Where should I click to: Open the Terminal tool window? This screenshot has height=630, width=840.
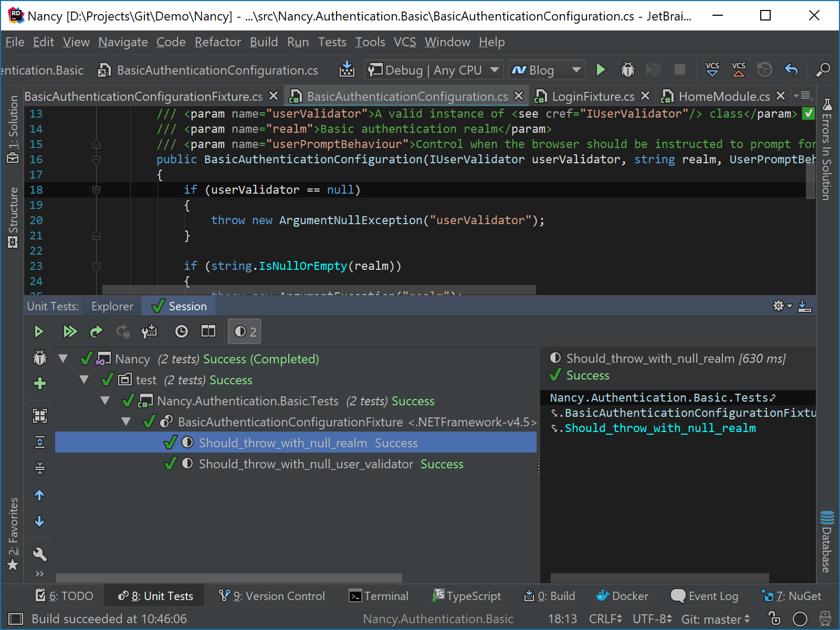(x=379, y=596)
